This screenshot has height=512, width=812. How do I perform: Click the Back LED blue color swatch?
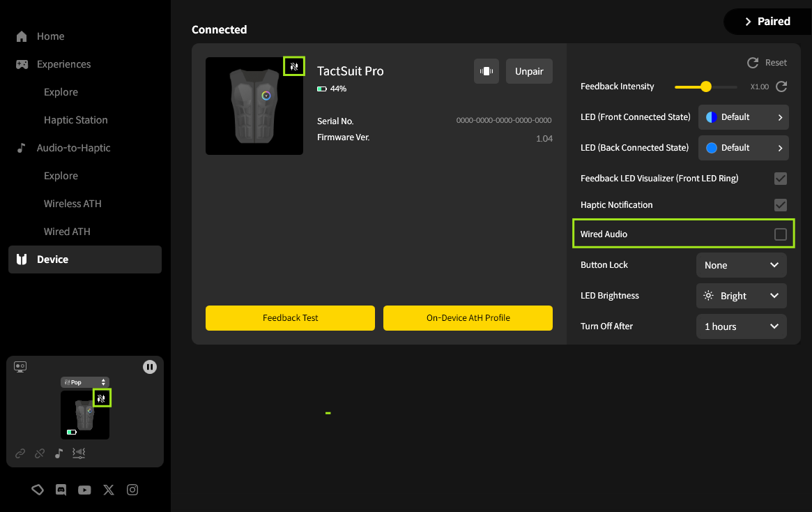pyautogui.click(x=712, y=148)
